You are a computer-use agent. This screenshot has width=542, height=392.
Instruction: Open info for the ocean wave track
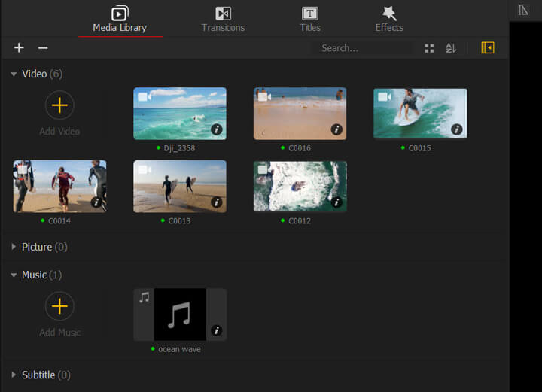point(217,330)
